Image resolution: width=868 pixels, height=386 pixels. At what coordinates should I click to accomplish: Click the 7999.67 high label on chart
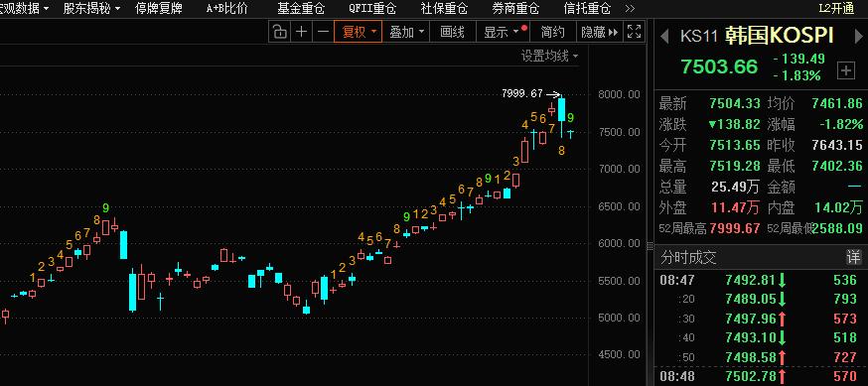[x=522, y=93]
